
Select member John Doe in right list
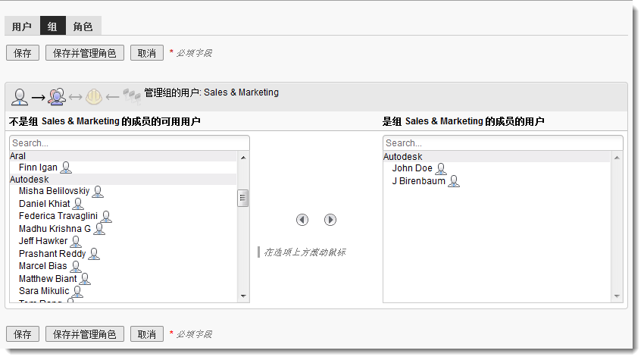[412, 168]
